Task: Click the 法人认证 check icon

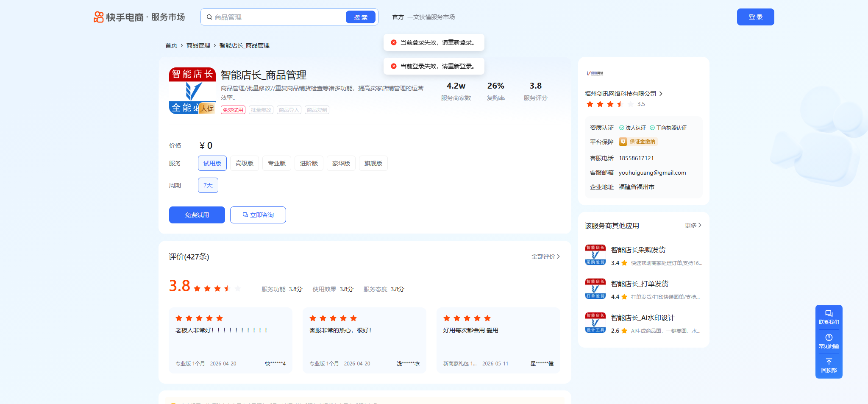Action: (622, 128)
